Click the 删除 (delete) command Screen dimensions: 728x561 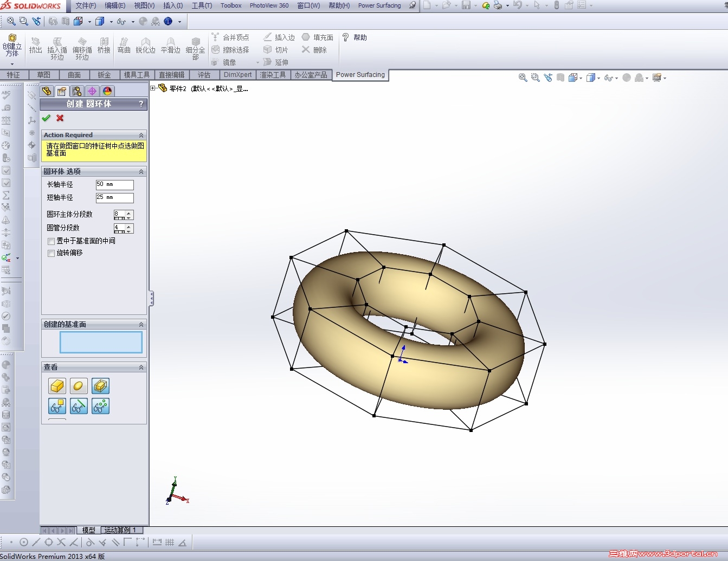[314, 50]
